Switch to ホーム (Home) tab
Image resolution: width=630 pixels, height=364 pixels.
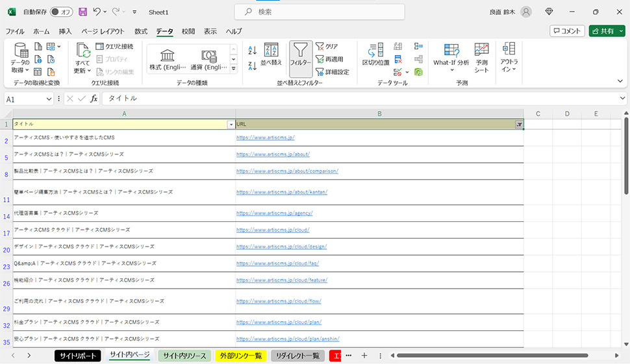coord(42,31)
